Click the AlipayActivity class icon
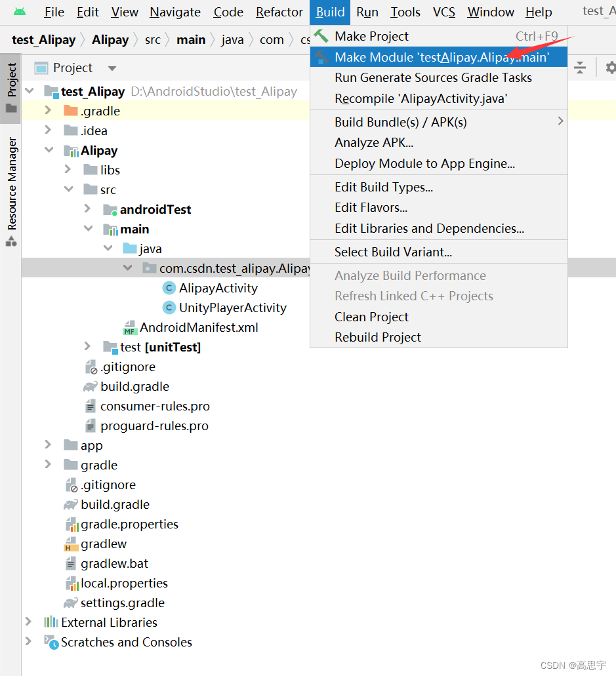 (x=169, y=288)
